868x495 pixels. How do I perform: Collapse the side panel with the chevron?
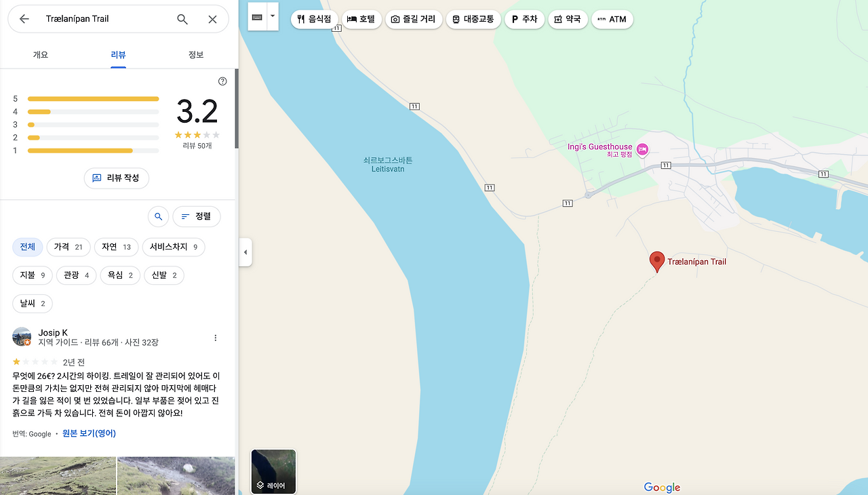245,252
